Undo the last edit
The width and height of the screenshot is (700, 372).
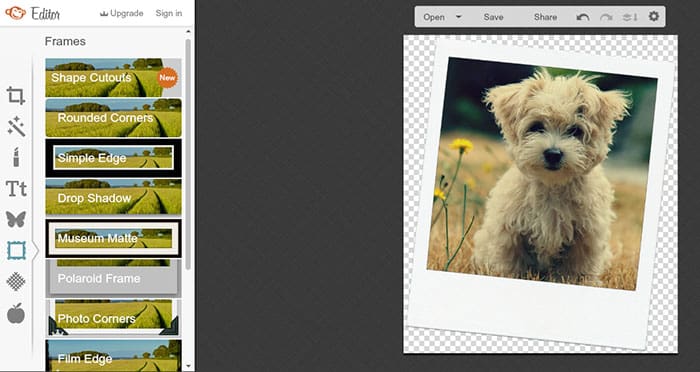click(x=583, y=17)
